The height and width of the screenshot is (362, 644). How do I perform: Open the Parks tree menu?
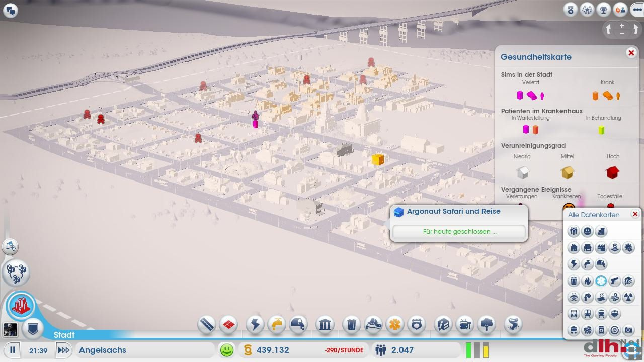point(487,325)
